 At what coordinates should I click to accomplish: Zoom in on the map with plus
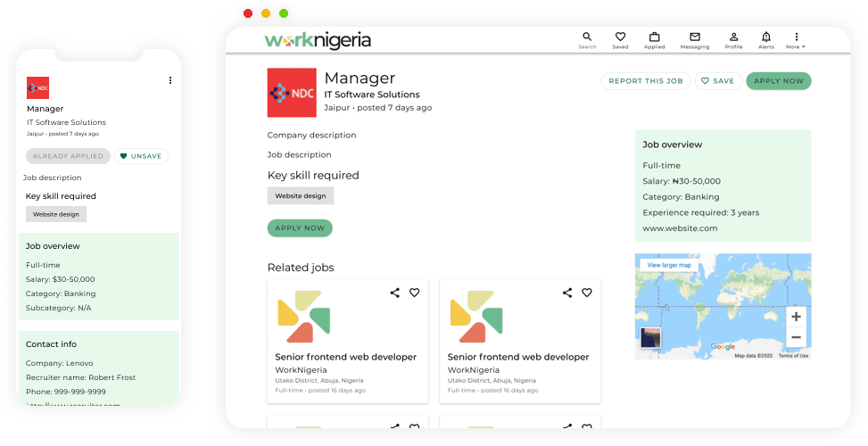click(796, 317)
